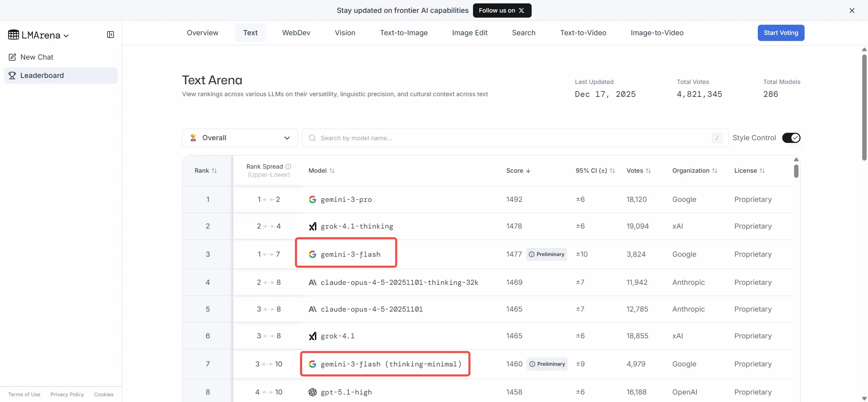Select the Leaderboard trophy entry in sidebar
Viewport: 868px width, 402px height.
[x=12, y=75]
